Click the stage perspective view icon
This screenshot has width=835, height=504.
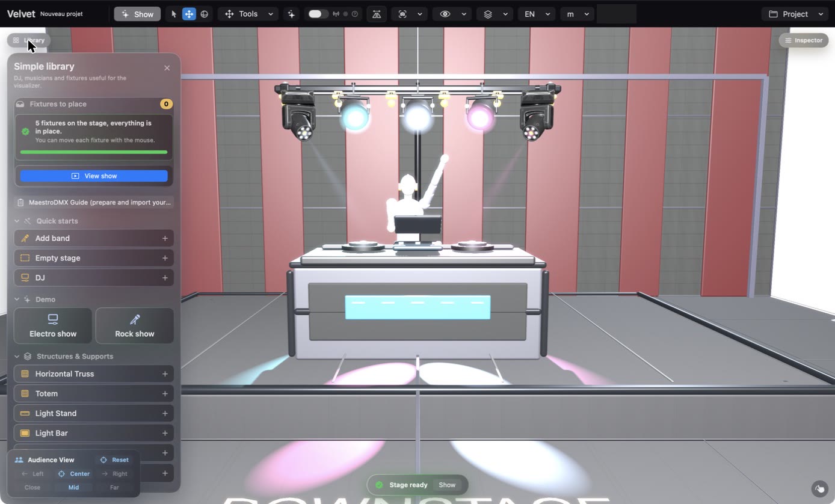377,14
